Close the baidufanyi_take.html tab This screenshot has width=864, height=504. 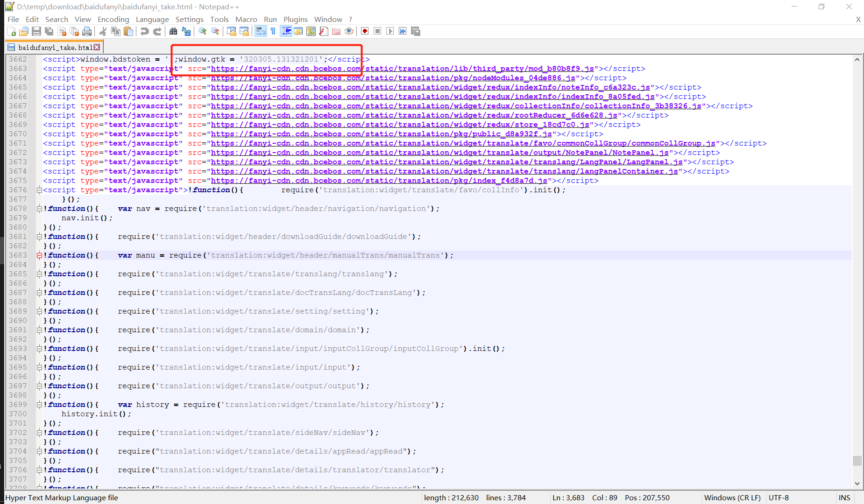(97, 47)
